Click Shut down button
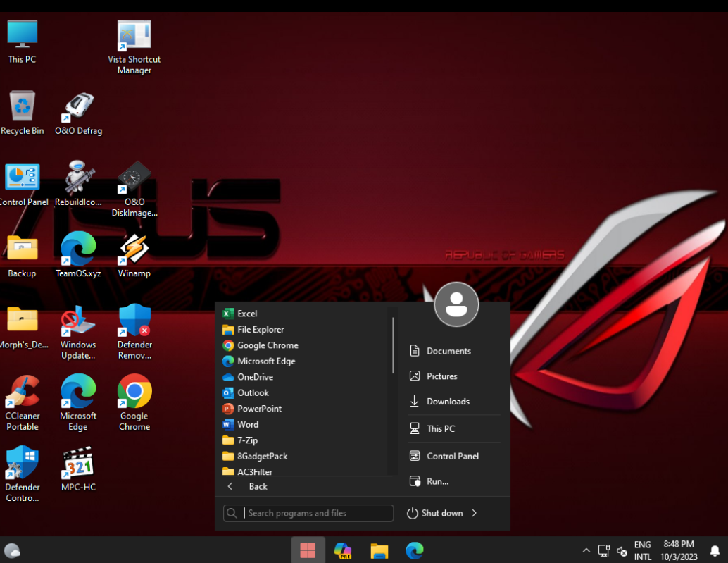Viewport: 728px width, 563px height. click(x=435, y=513)
